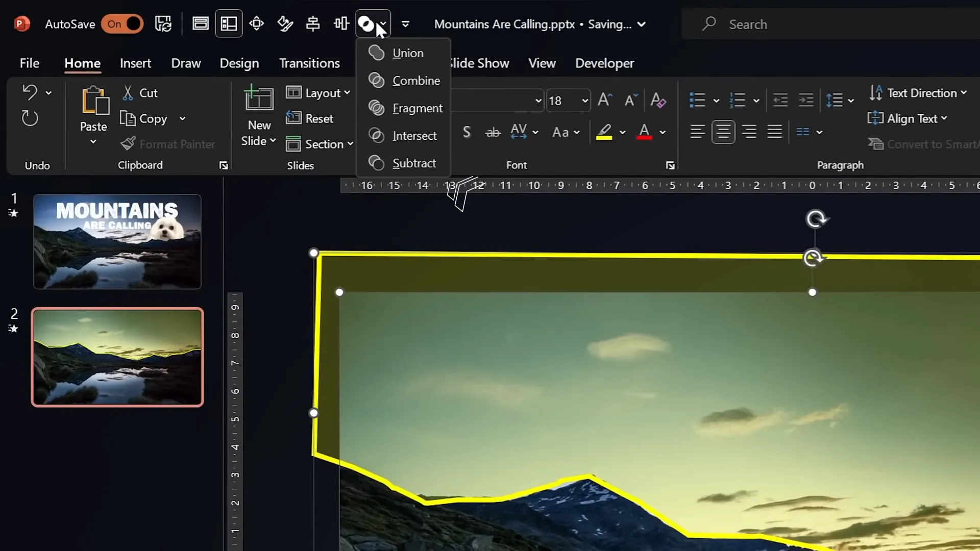Turn off the AutoSave toggle
The image size is (980, 551).
(x=122, y=24)
